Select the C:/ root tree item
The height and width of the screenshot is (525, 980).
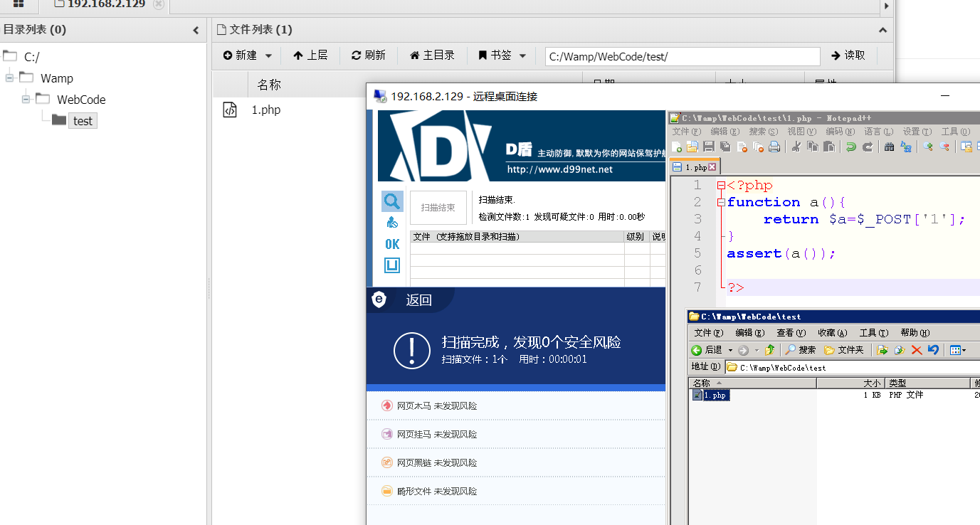coord(31,57)
